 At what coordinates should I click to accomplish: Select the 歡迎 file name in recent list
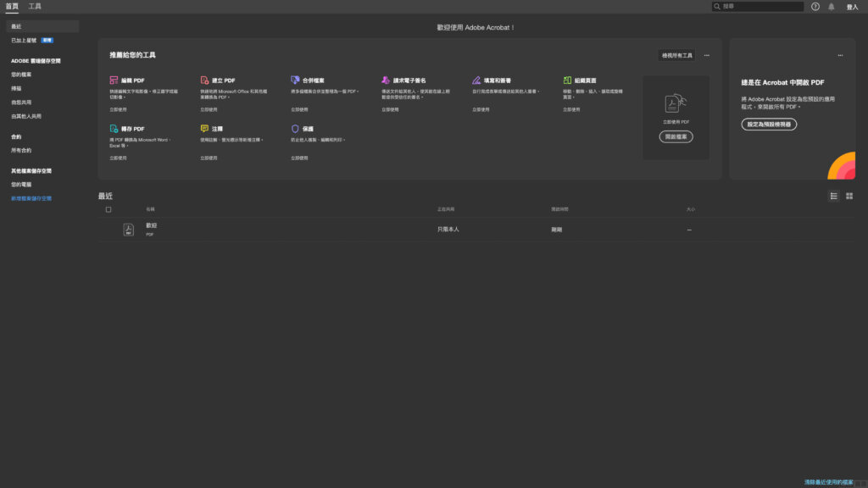pos(151,225)
